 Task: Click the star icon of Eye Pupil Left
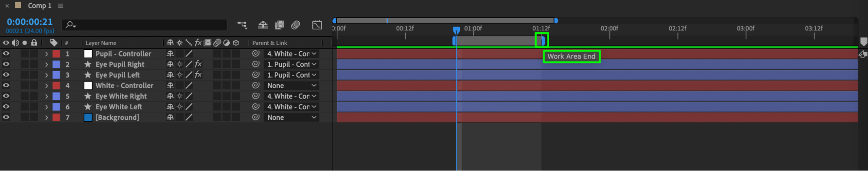pyautogui.click(x=88, y=75)
